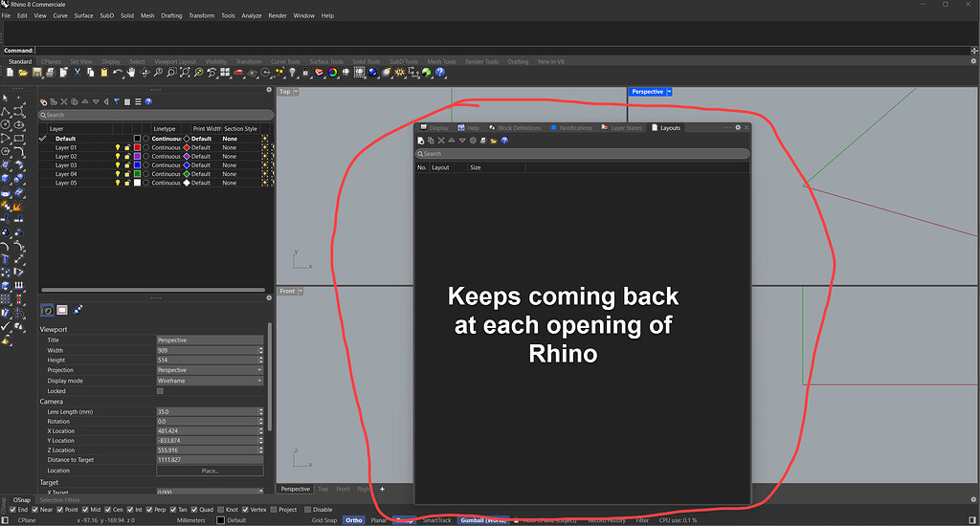The width and height of the screenshot is (980, 526).
Task: Add new layout icon in Layouts panel
Action: pyautogui.click(x=421, y=141)
